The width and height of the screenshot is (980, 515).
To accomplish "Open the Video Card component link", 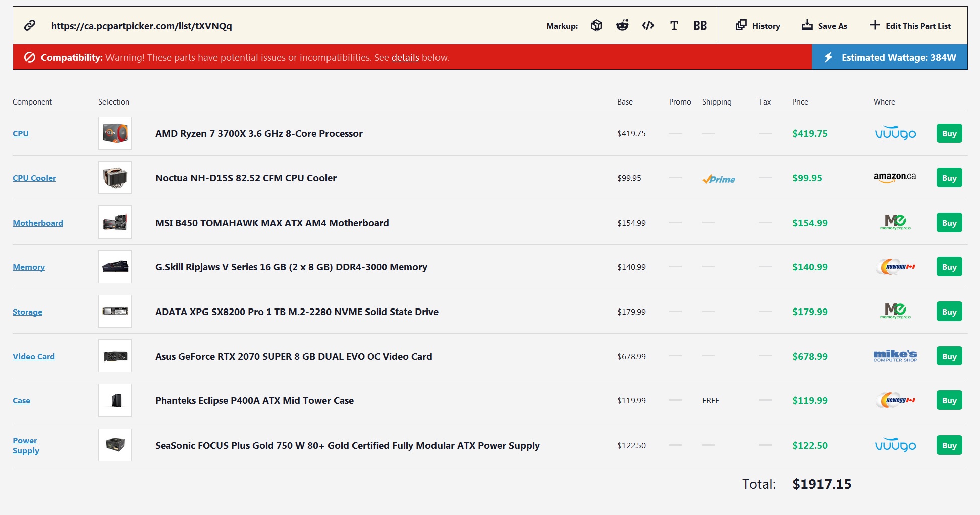I will [34, 356].
